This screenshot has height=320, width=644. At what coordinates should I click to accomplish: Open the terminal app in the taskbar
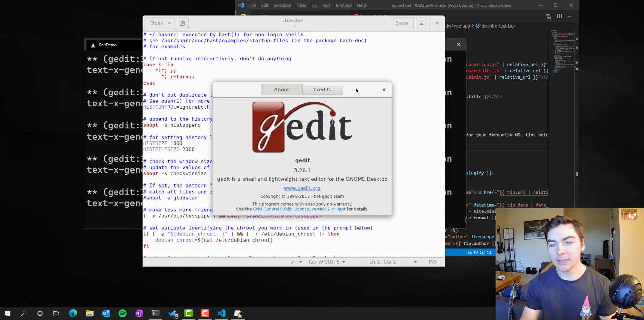pyautogui.click(x=155, y=313)
